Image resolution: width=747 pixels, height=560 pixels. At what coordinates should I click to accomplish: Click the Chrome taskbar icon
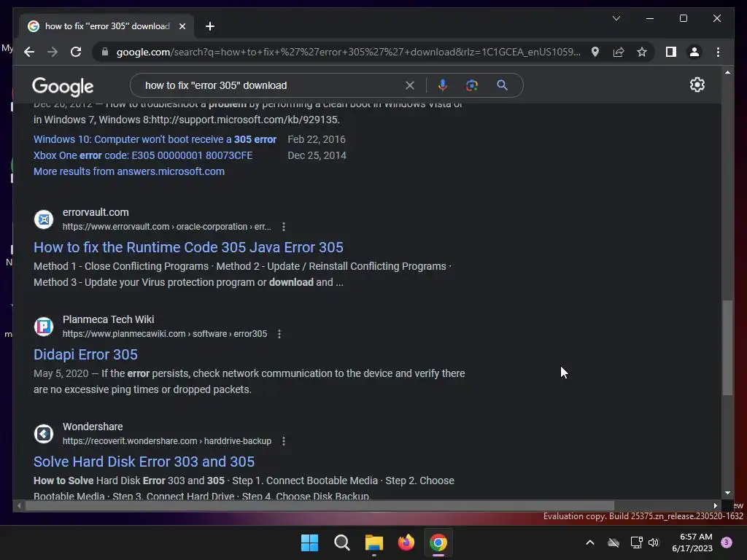(x=438, y=542)
